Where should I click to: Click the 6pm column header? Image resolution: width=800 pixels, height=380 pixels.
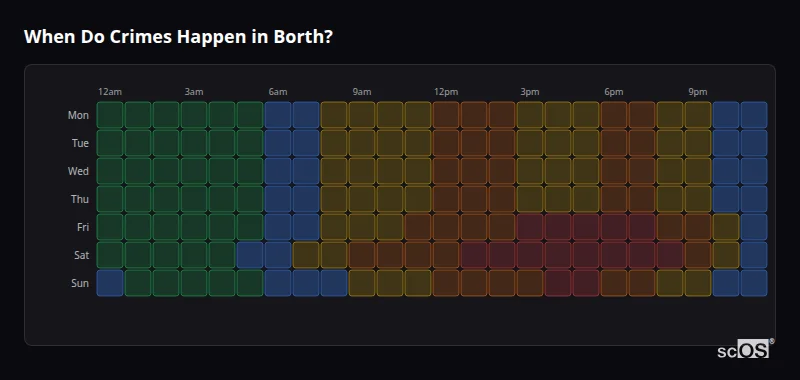[x=614, y=92]
